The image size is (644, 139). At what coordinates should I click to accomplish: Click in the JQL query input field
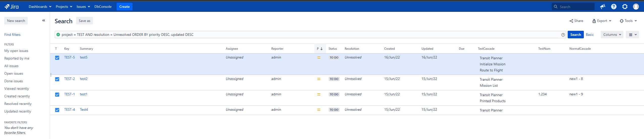tap(310, 35)
